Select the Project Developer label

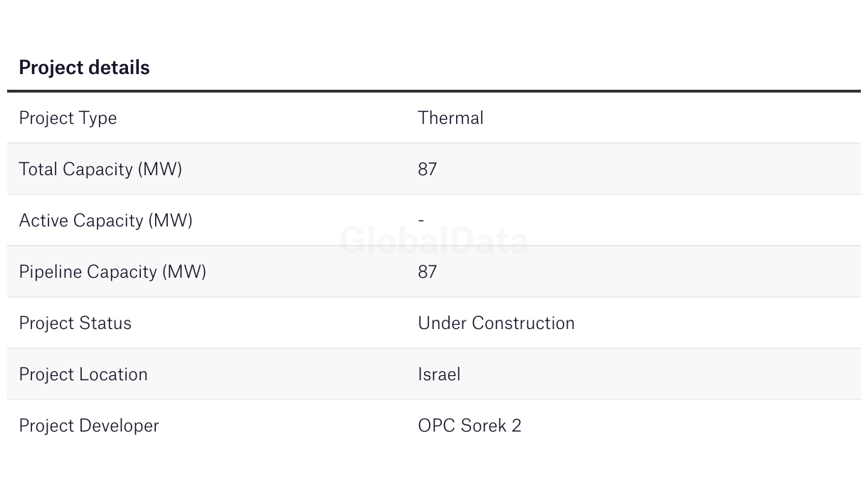[x=89, y=426]
